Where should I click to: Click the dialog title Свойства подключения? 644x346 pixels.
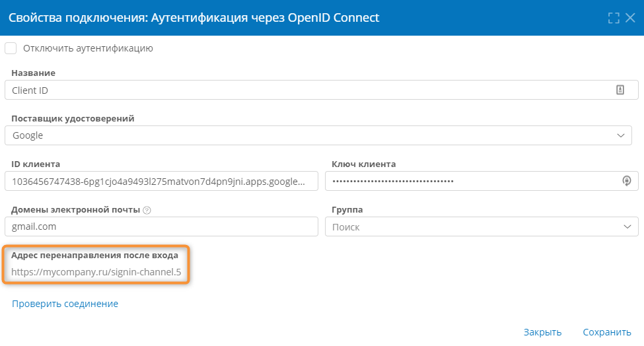coord(194,18)
